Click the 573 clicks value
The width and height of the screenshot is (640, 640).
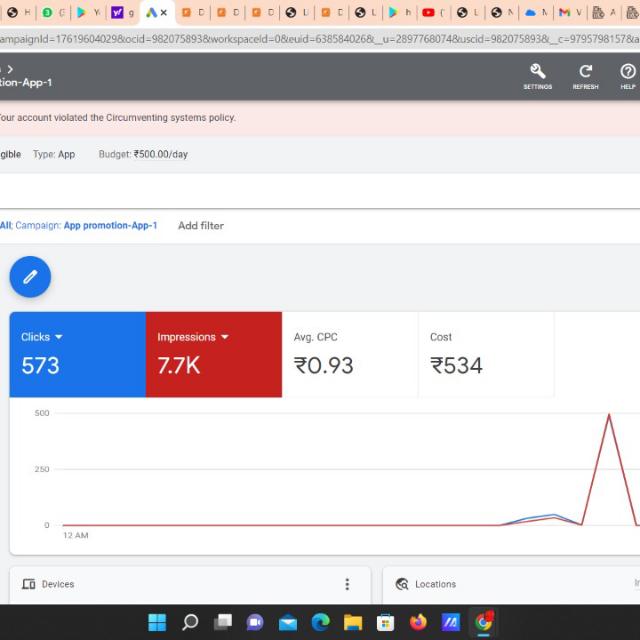point(40,365)
